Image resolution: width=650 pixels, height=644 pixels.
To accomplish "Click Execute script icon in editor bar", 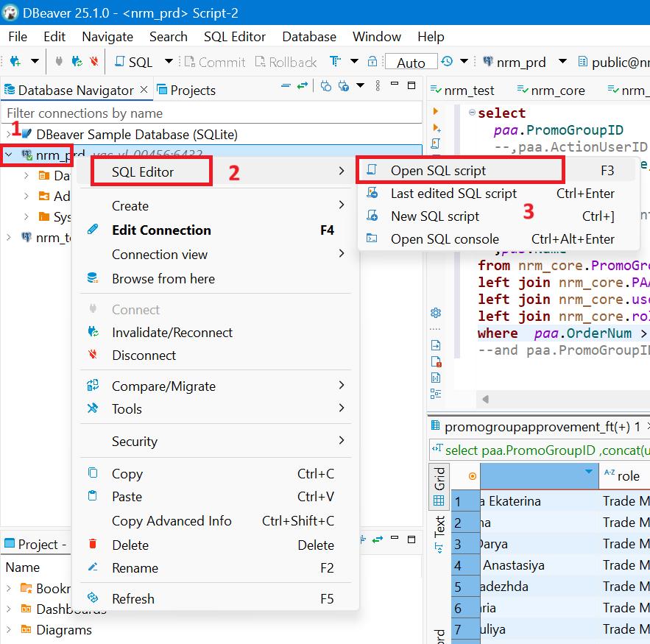I will coord(435,144).
